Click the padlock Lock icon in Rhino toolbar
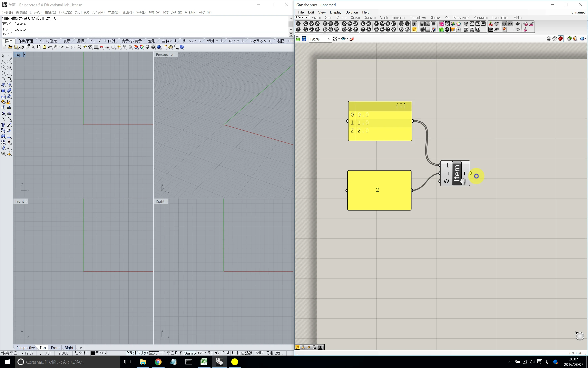The width and height of the screenshot is (588, 368). coord(130,47)
